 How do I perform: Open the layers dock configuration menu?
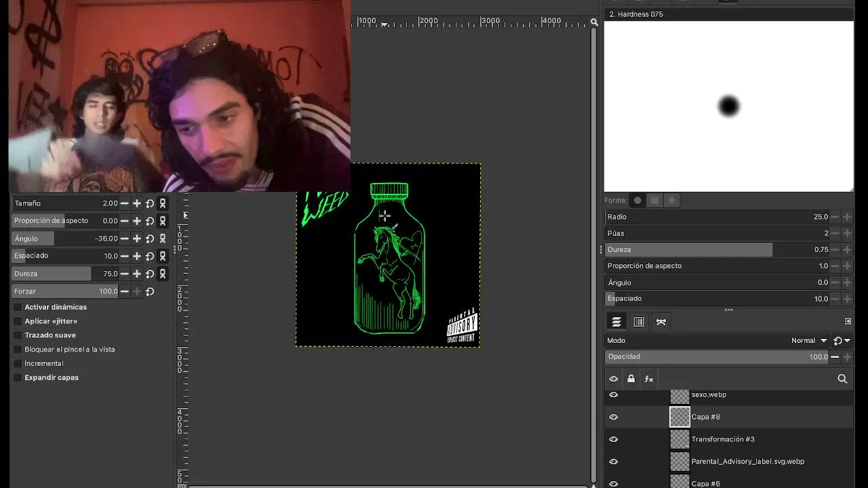[848, 321]
